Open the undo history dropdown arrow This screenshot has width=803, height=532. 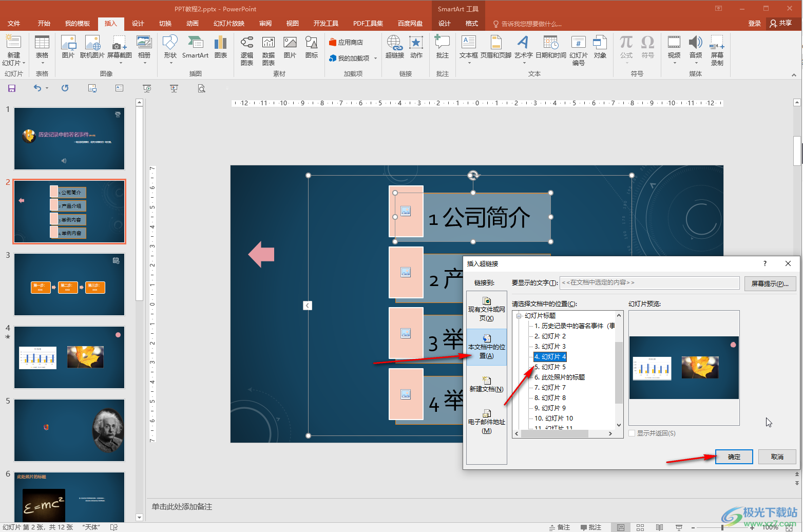coord(47,88)
